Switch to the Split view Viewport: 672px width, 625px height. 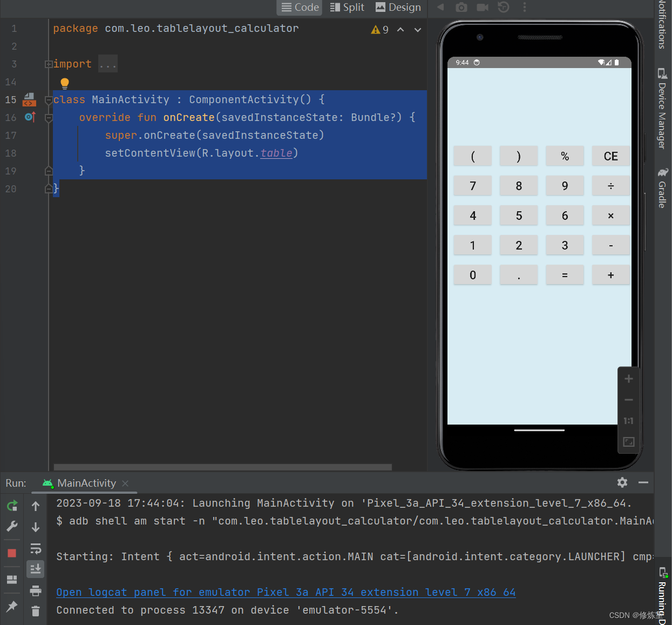pyautogui.click(x=347, y=8)
